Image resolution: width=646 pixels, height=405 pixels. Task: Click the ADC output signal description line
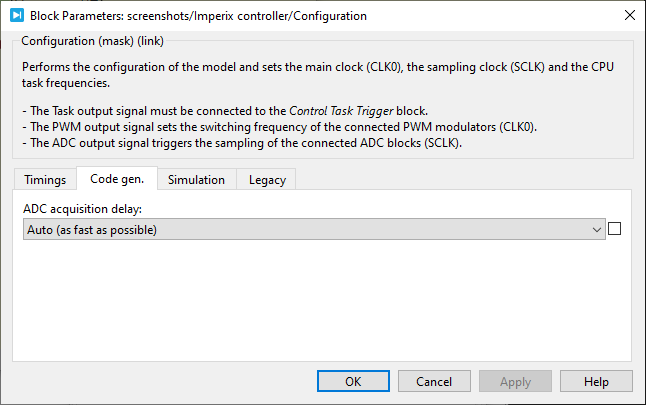(x=262, y=144)
